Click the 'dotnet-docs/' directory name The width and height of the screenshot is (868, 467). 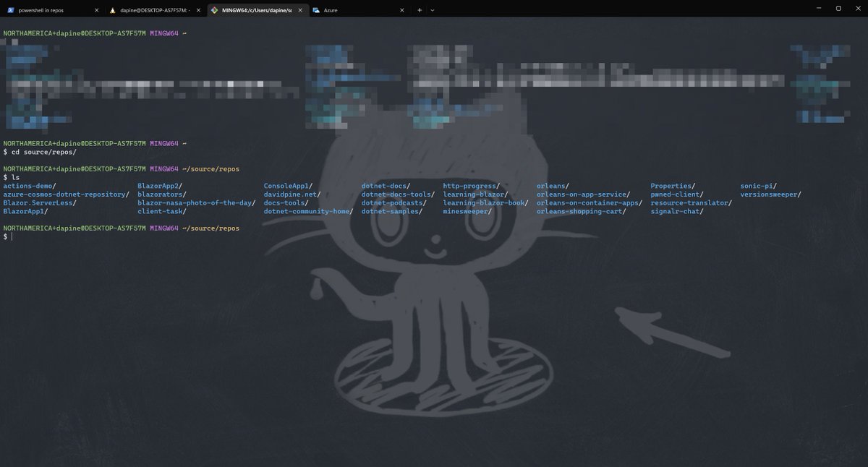click(x=386, y=186)
